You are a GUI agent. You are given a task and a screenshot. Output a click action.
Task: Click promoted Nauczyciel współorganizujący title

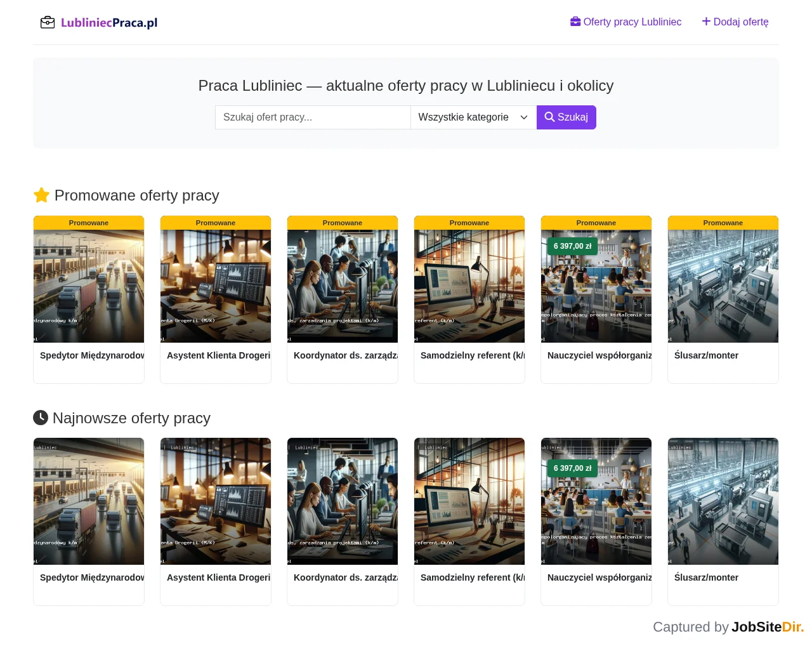point(599,355)
